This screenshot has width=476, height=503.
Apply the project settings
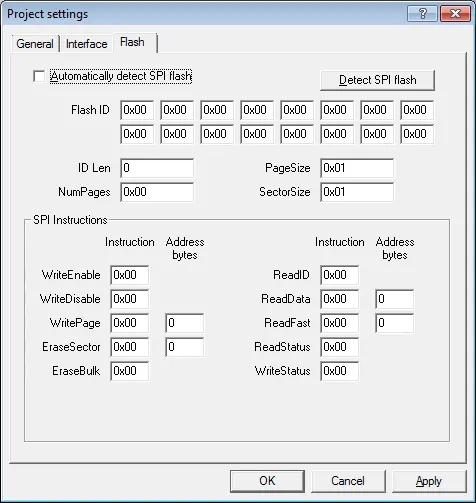pos(429,481)
